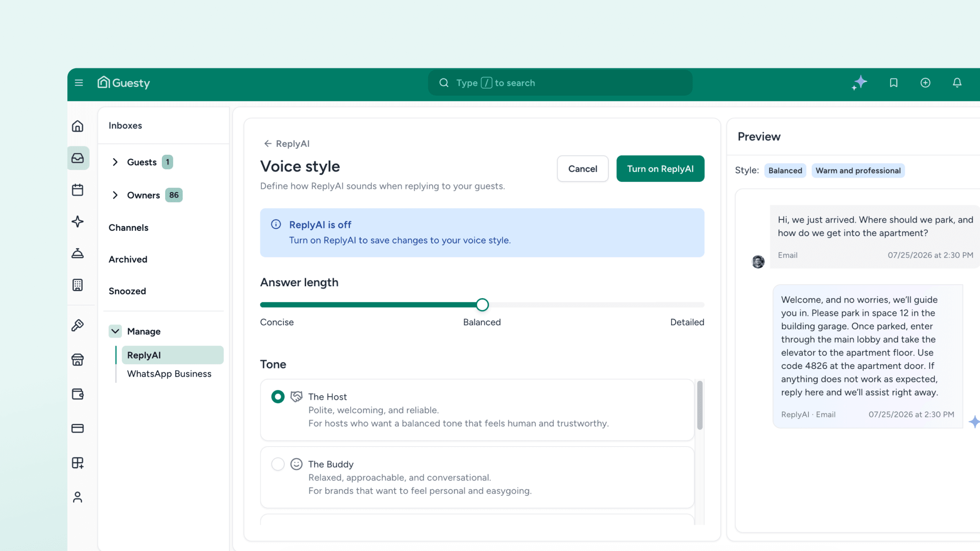This screenshot has height=551, width=980.
Task: Click the smiley icon beside The Buddy
Action: [296, 464]
